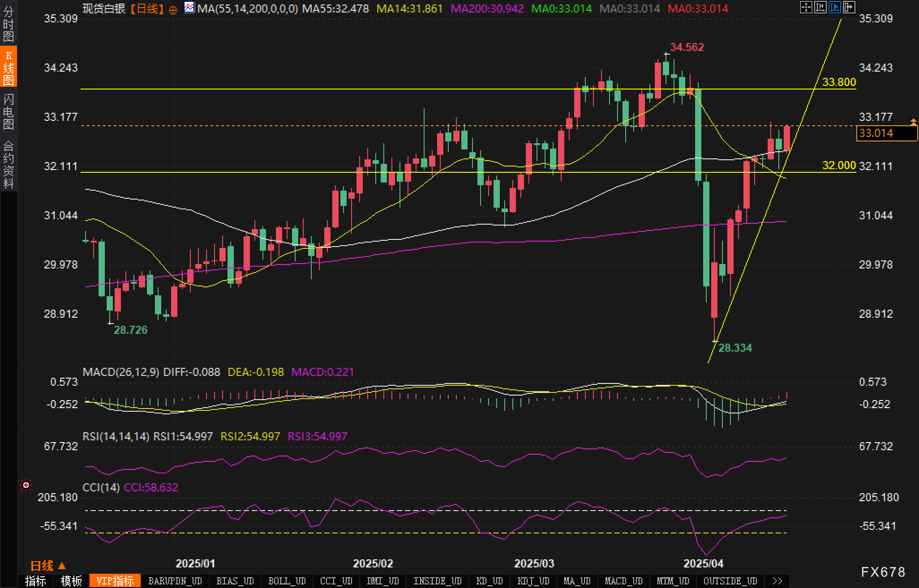The image size is (919, 588).
Task: Click the red sun marker icon near CCI
Action: [26, 485]
